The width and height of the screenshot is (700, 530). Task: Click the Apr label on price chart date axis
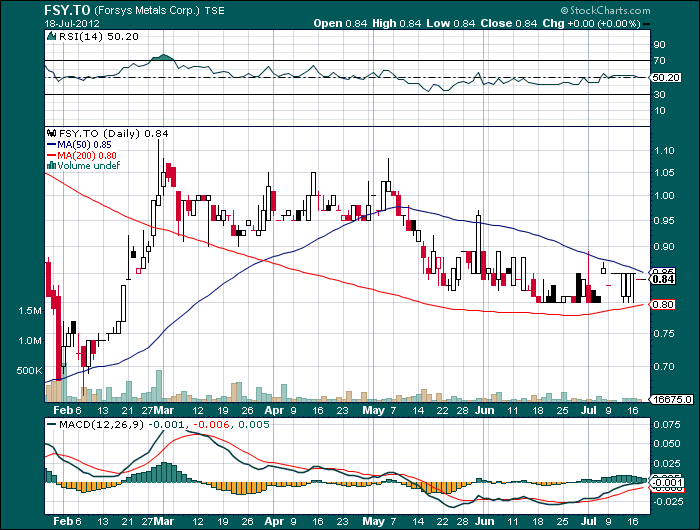274,410
